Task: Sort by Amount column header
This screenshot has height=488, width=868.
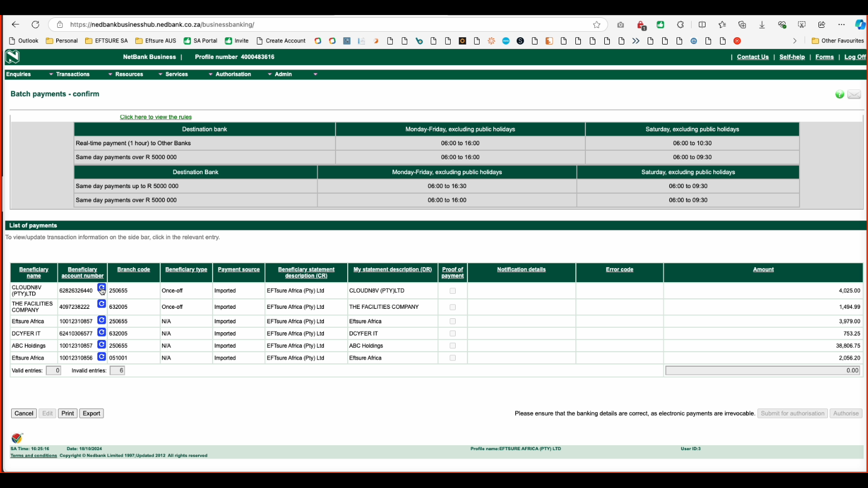Action: point(763,269)
